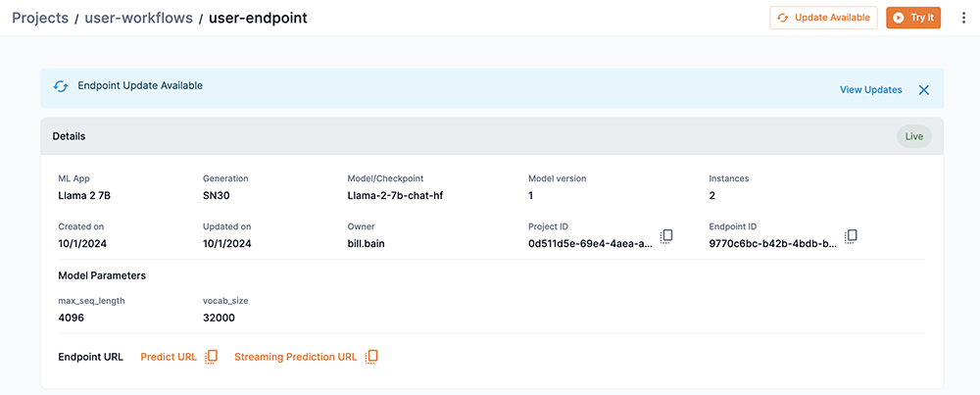This screenshot has height=395, width=980.
Task: Copy the Predict URL
Action: pyautogui.click(x=212, y=357)
